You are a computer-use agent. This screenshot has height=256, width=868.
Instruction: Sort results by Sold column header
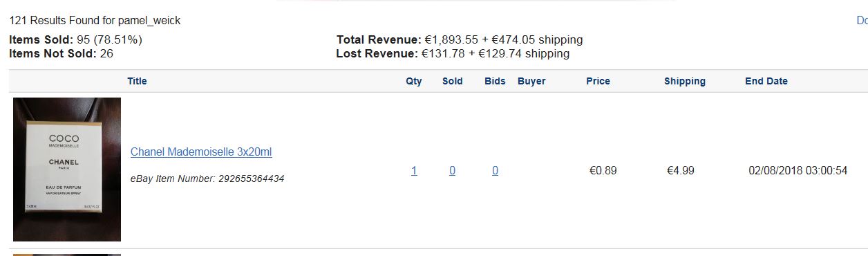(453, 81)
